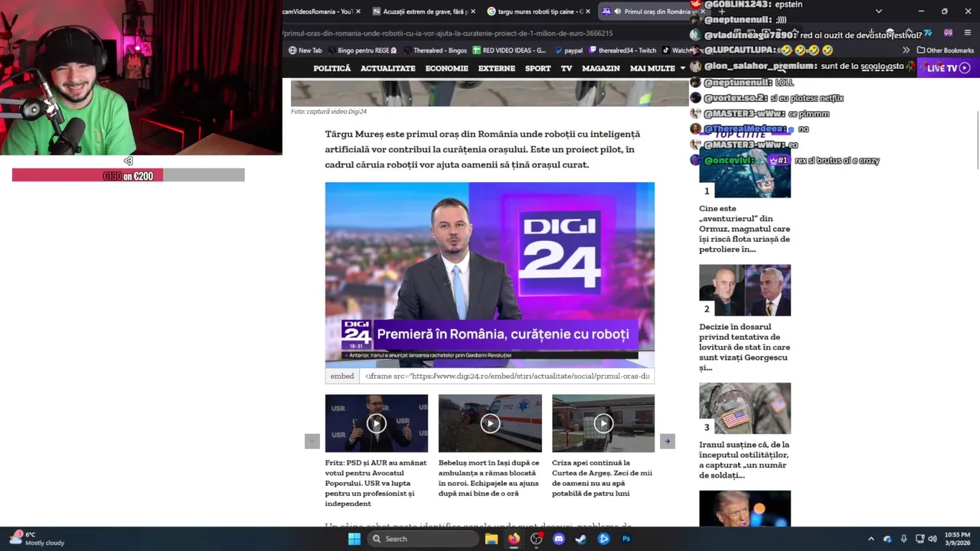Viewport: 980px width, 551px height.
Task: Click the embed iframe code field
Action: pyautogui.click(x=507, y=376)
